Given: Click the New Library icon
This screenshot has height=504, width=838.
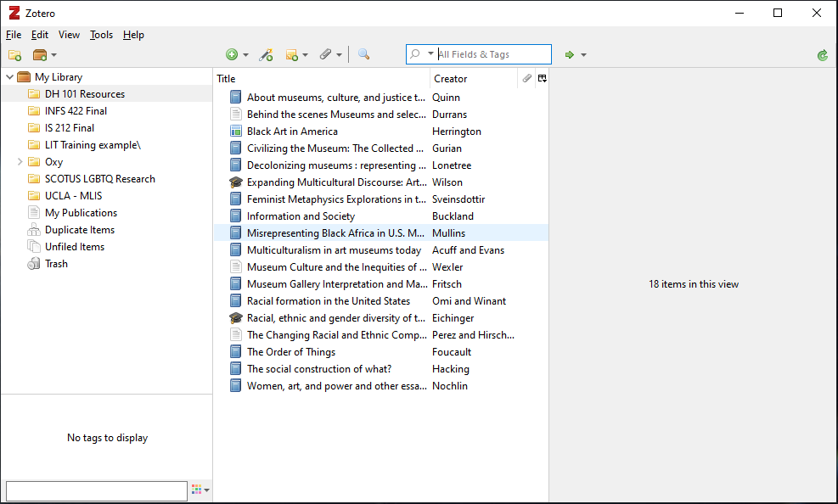Looking at the screenshot, I should click(x=40, y=55).
